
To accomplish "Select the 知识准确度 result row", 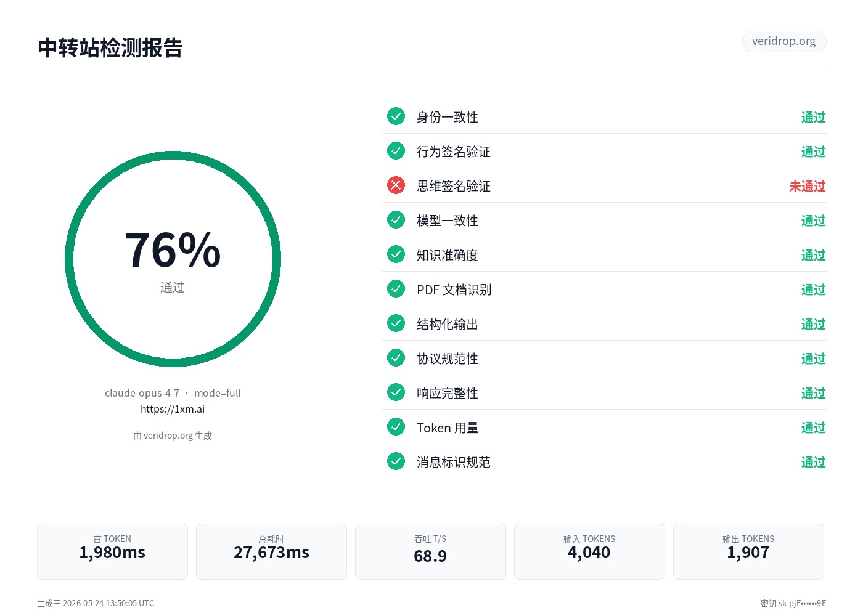I will 604,254.
